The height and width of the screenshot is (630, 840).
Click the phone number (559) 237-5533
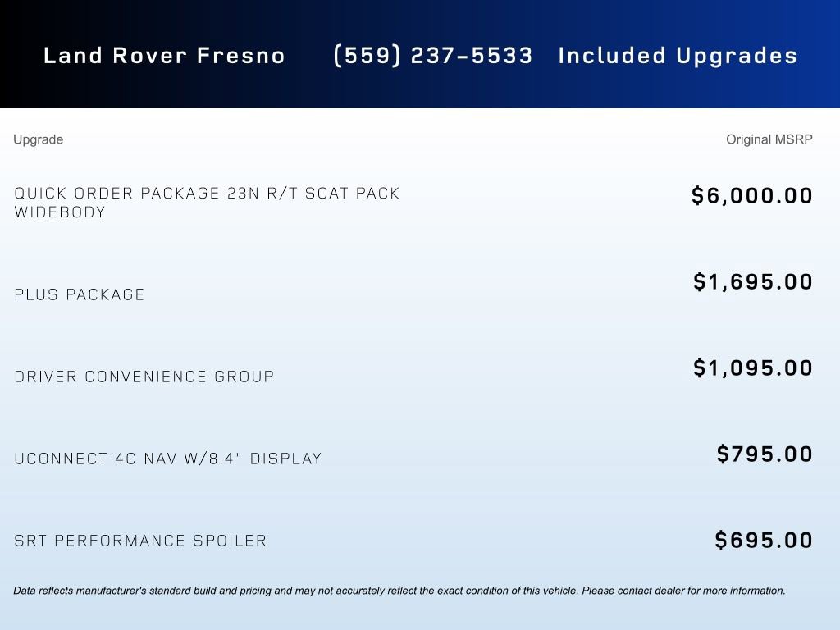[433, 56]
